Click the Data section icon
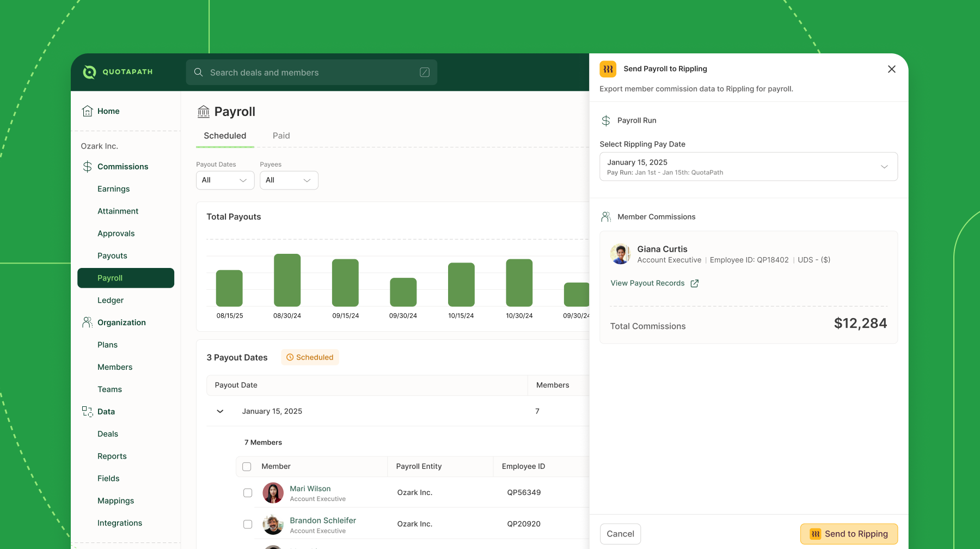 87,412
